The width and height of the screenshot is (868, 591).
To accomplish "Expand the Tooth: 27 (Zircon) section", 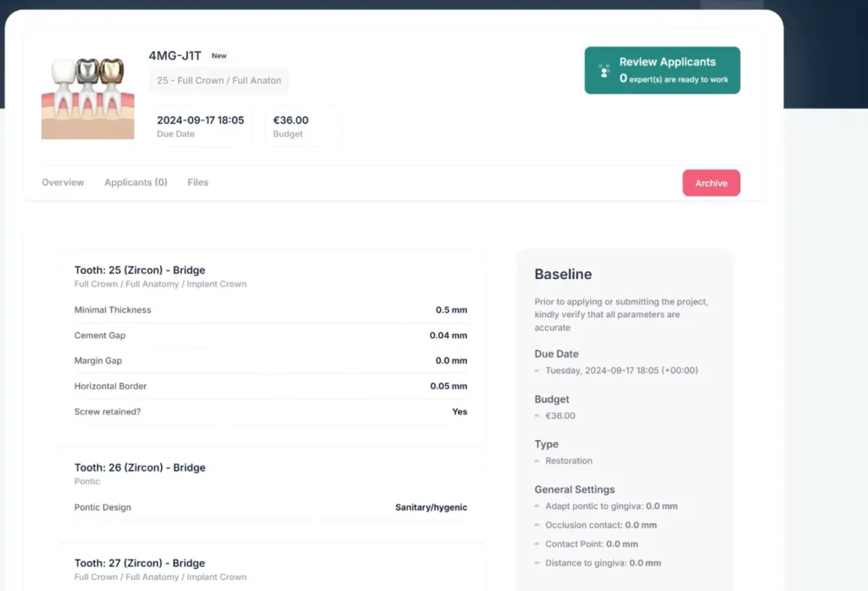I will pos(140,563).
